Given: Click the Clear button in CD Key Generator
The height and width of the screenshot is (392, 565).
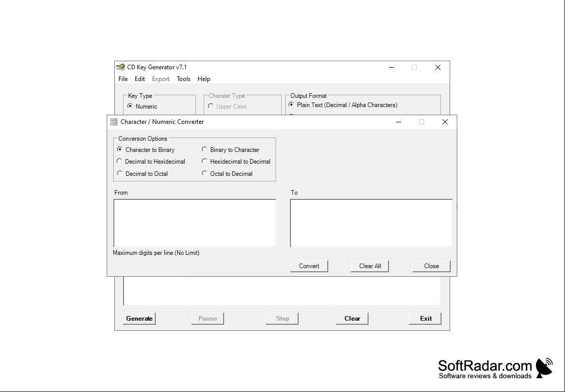Looking at the screenshot, I should [352, 319].
